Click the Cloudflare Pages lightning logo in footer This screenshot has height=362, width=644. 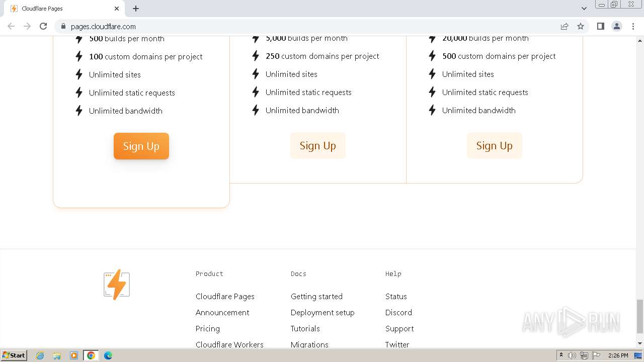[x=117, y=285]
